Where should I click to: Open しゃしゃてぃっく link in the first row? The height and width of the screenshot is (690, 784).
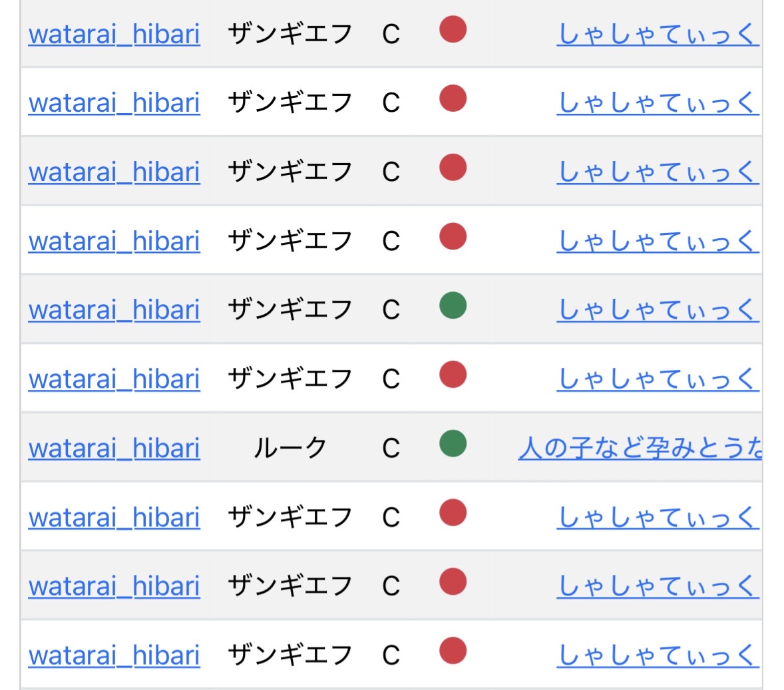click(658, 34)
